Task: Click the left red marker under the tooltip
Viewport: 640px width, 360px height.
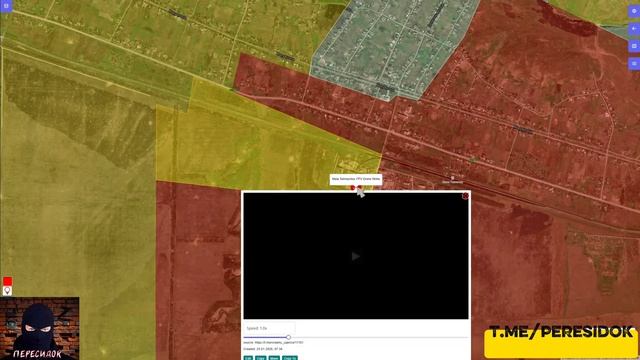Action: (x=353, y=188)
